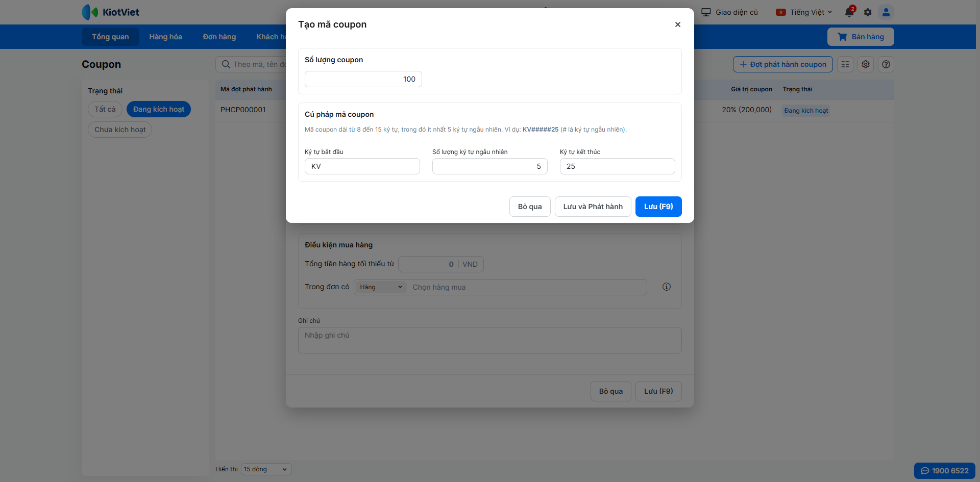This screenshot has width=980, height=482.
Task: Click the shopping cart icon on Bán hàng
Action: tap(842, 37)
